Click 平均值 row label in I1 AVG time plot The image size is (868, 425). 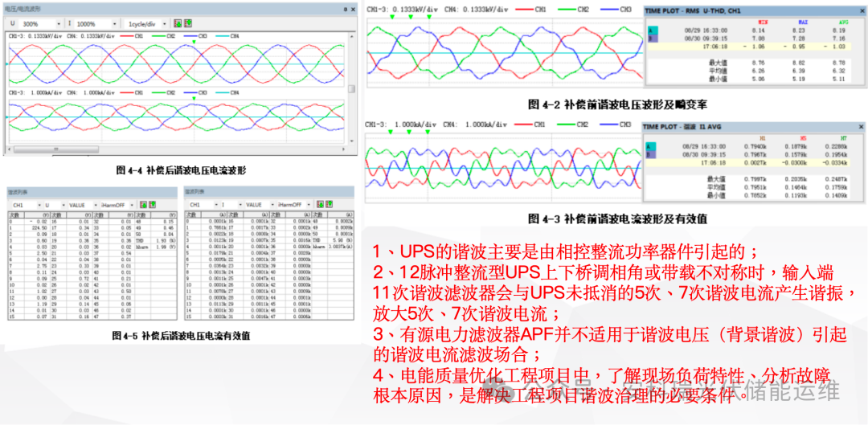coord(716,188)
